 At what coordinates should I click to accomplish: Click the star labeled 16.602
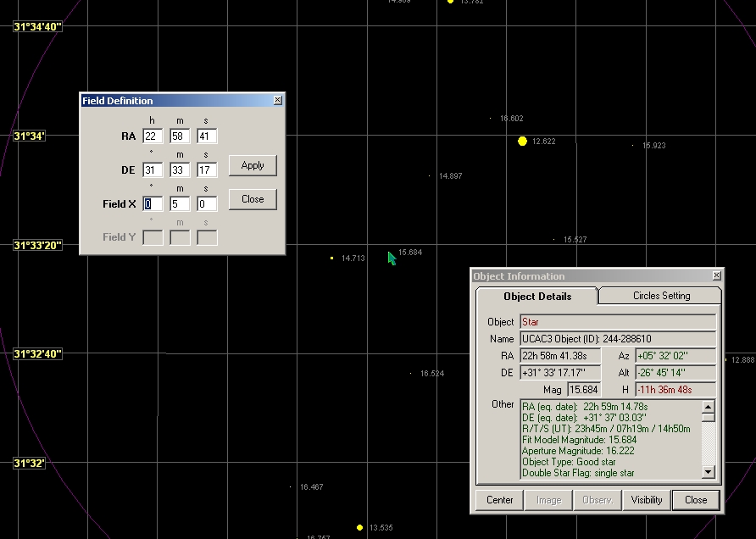pos(491,118)
